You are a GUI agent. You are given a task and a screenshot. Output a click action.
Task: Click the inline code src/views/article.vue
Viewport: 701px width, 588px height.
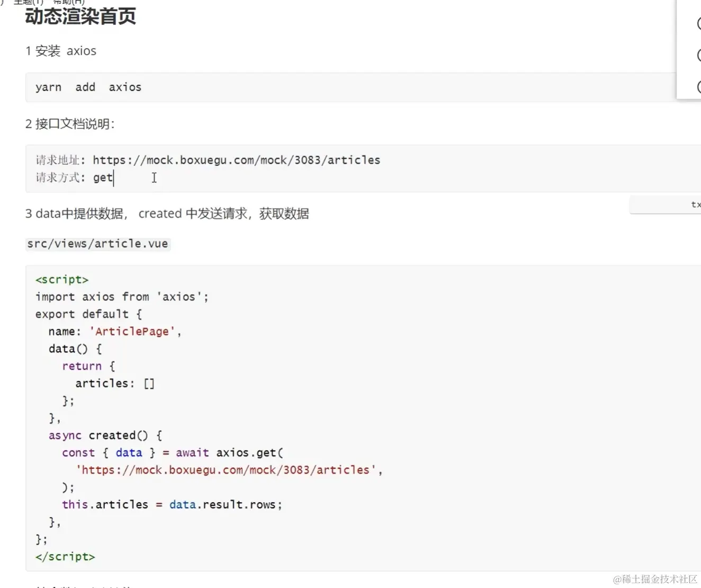(98, 244)
